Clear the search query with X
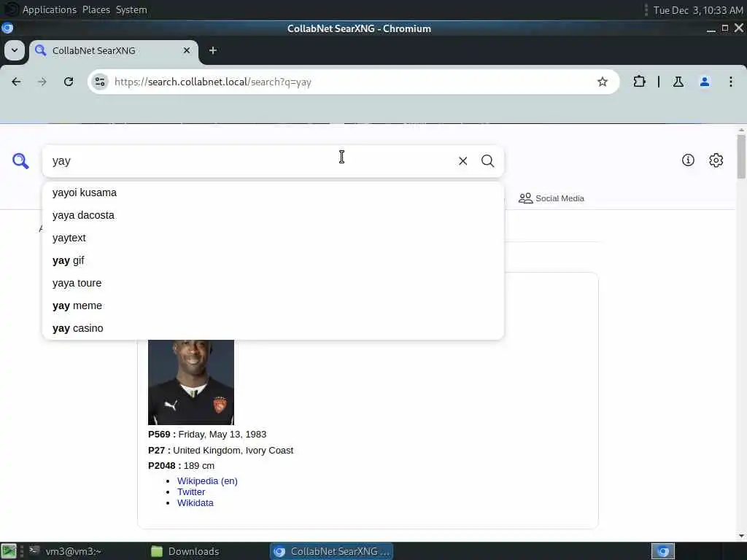The width and height of the screenshot is (747, 560). point(462,161)
